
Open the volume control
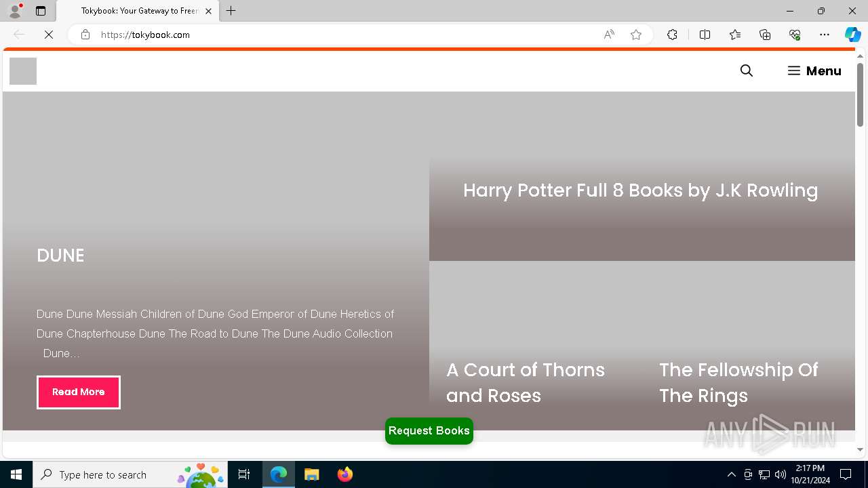tap(781, 474)
